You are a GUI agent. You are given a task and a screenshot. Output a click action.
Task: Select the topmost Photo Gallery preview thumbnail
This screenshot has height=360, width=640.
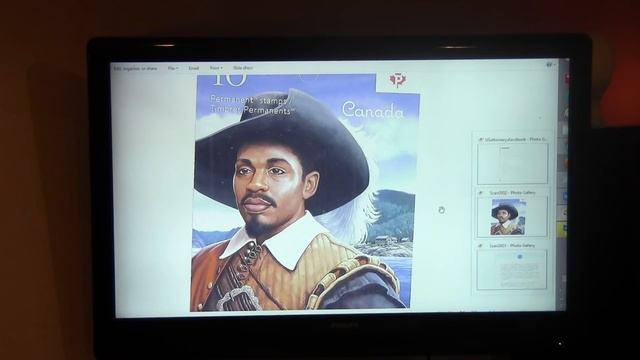513,163
